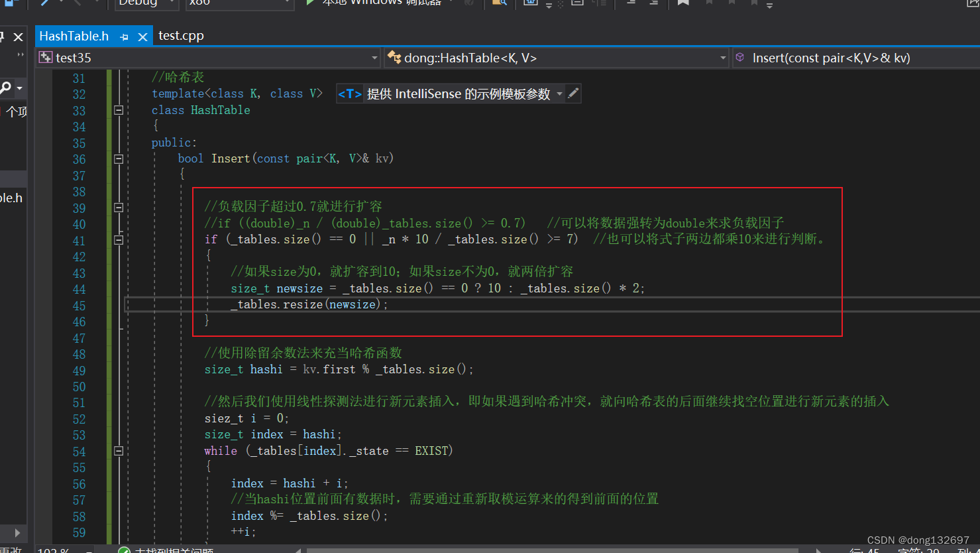Viewport: 980px width, 553px height.
Task: Click the scroll arrow in the left panel
Action: [x=17, y=532]
